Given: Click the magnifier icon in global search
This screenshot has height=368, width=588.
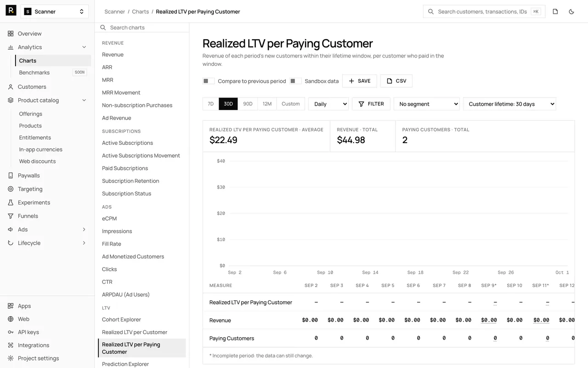Looking at the screenshot, I should click(431, 11).
